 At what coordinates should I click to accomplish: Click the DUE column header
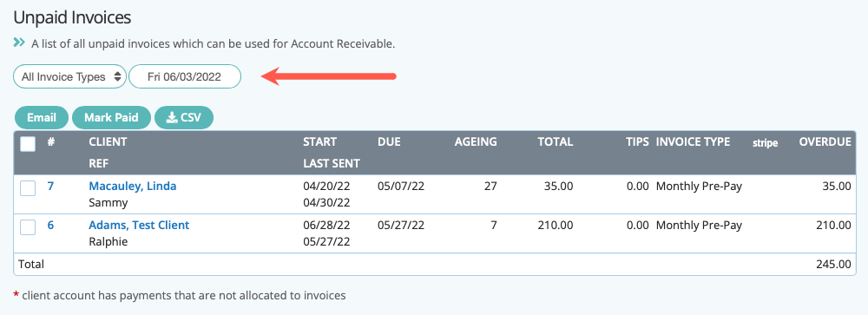coord(389,142)
